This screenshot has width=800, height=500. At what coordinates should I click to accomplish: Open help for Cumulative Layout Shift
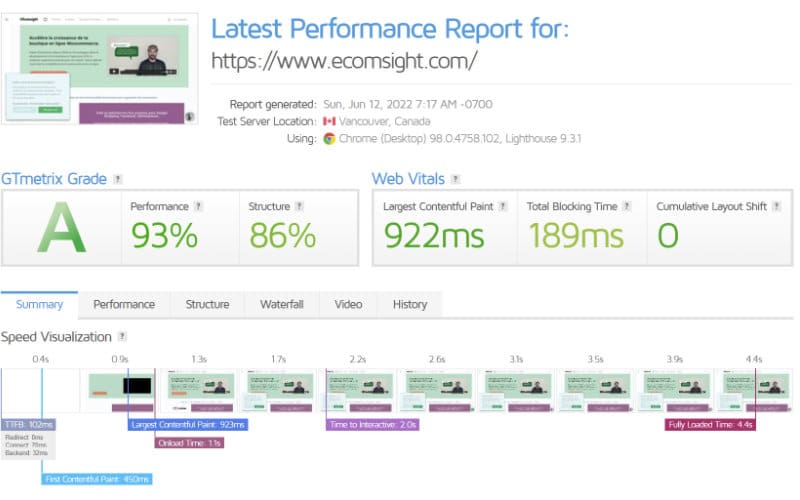(777, 206)
